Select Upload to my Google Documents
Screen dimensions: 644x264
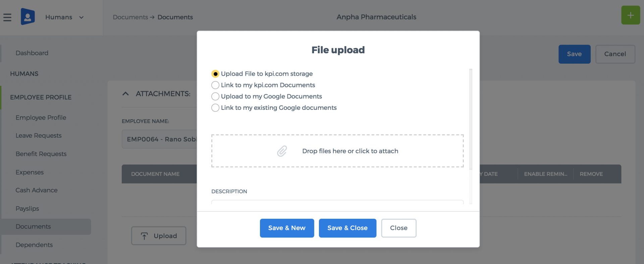[x=215, y=96]
